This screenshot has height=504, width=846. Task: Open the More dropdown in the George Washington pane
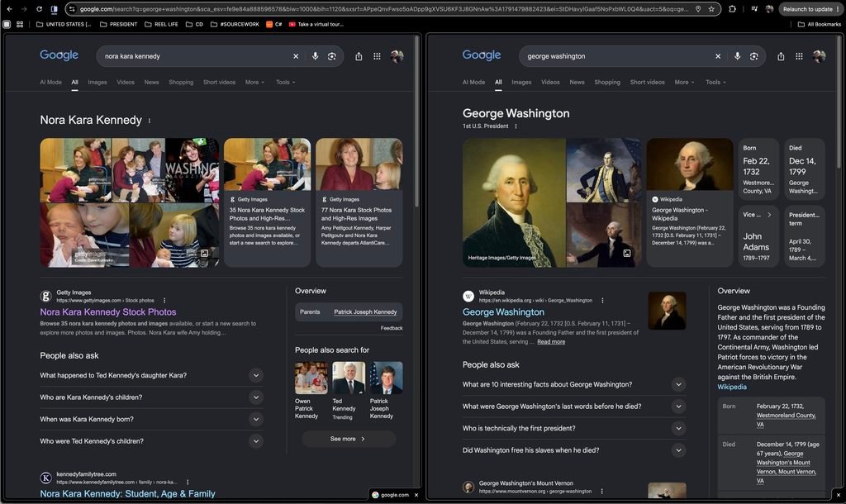[684, 83]
